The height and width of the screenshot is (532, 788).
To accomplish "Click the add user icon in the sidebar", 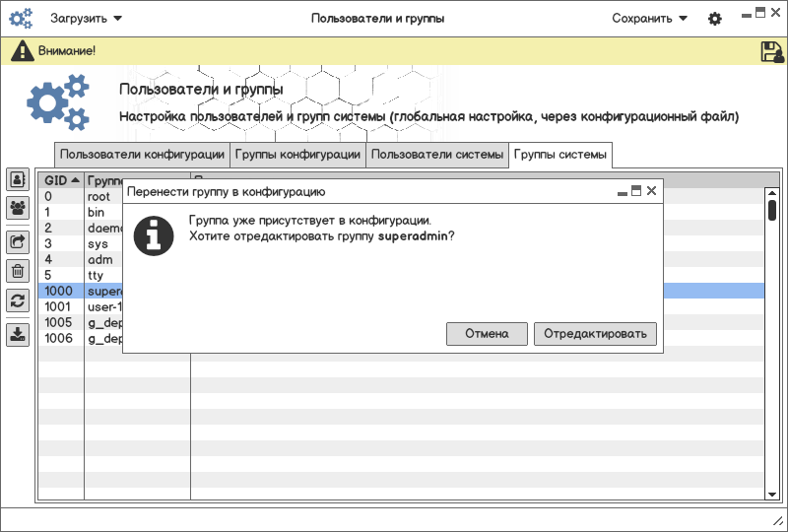I will pyautogui.click(x=18, y=179).
